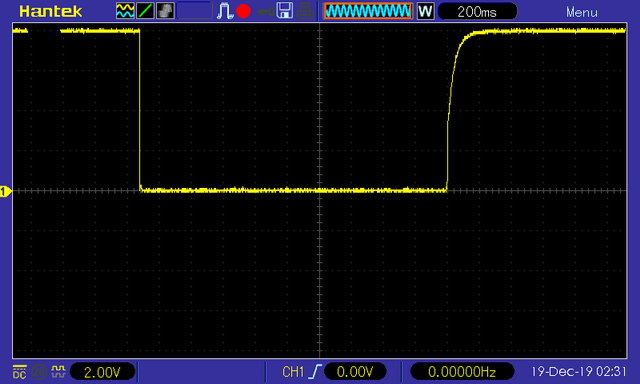
Task: Click the dimmed bandwidth limit icon
Action: click(x=39, y=371)
